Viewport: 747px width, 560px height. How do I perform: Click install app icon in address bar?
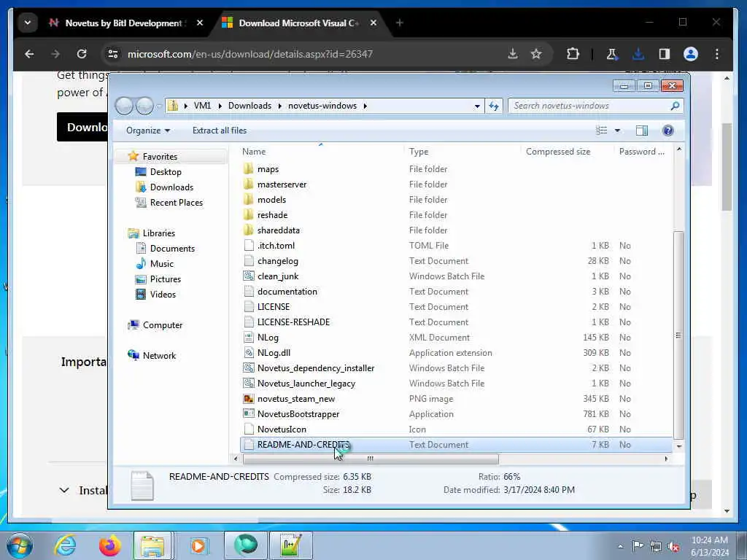[x=513, y=54]
